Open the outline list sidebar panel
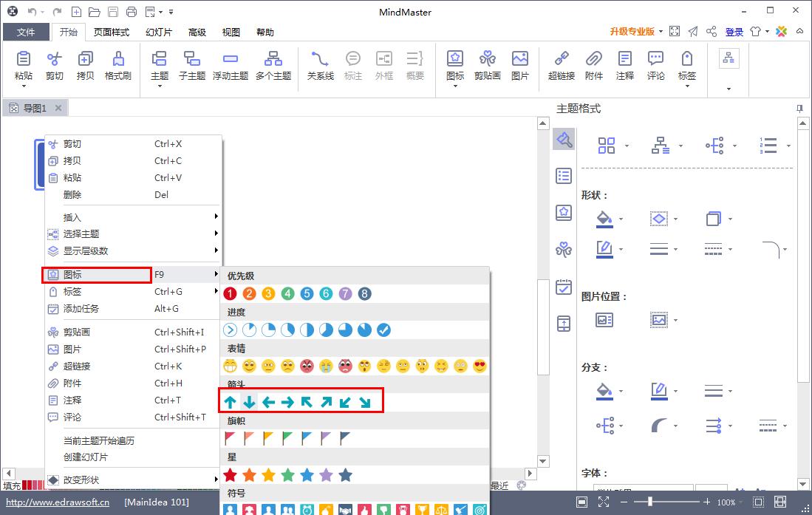The height and width of the screenshot is (515, 812). coord(564,176)
